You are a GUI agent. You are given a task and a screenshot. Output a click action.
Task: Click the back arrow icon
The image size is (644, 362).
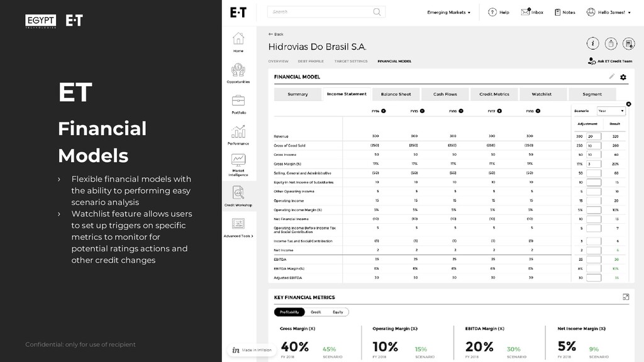(270, 34)
